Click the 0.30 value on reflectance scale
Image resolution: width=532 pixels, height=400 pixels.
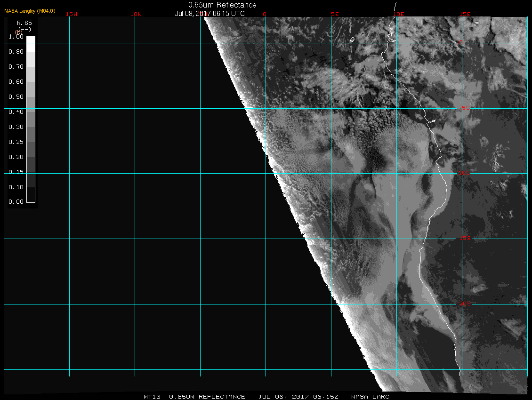[x=16, y=127]
